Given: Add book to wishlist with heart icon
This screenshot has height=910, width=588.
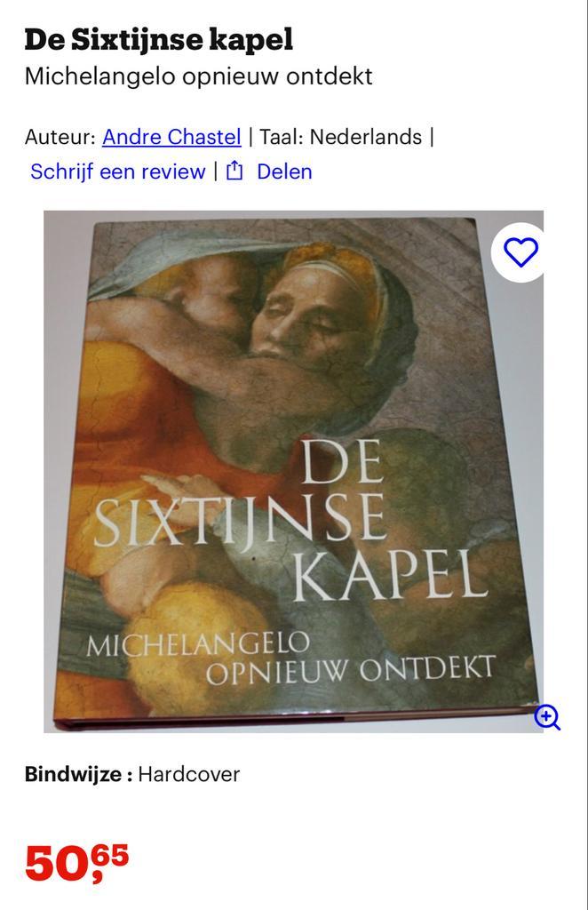Looking at the screenshot, I should 520,252.
